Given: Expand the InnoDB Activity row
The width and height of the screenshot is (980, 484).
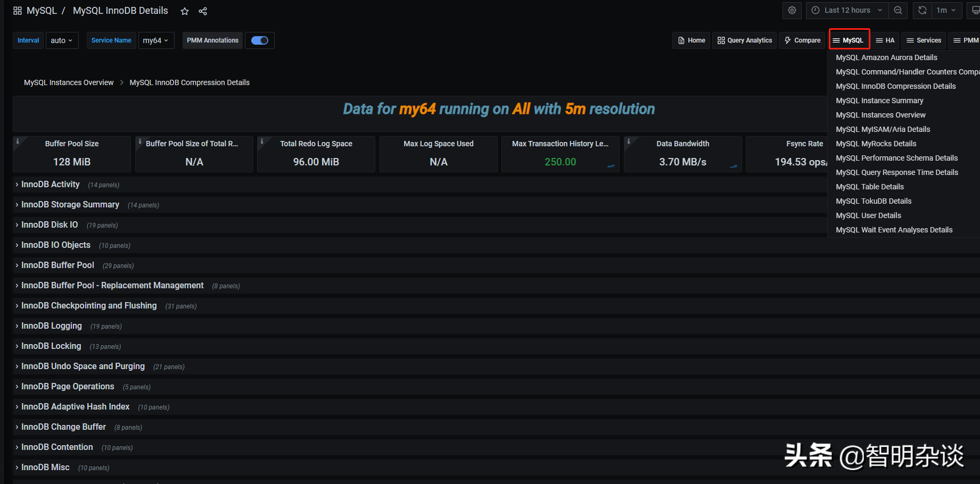Looking at the screenshot, I should click(51, 185).
